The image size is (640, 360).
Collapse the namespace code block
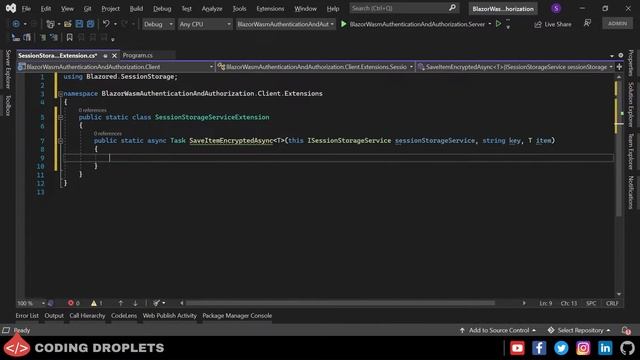(60, 94)
